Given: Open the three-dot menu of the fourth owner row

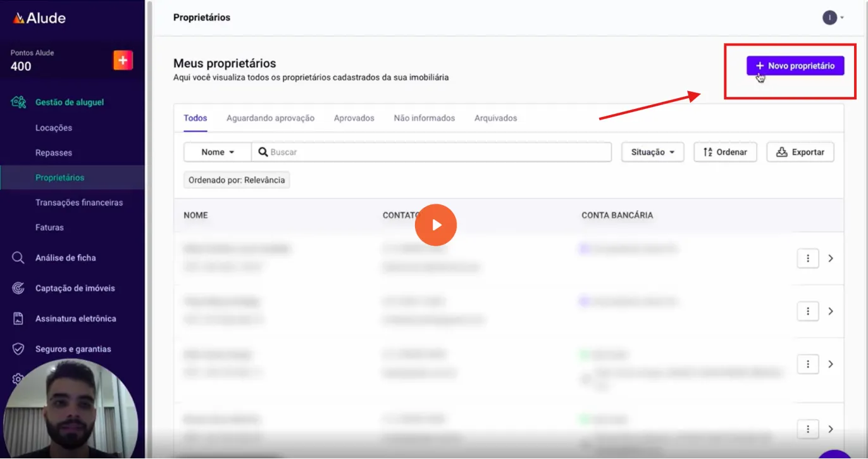Looking at the screenshot, I should (x=808, y=429).
